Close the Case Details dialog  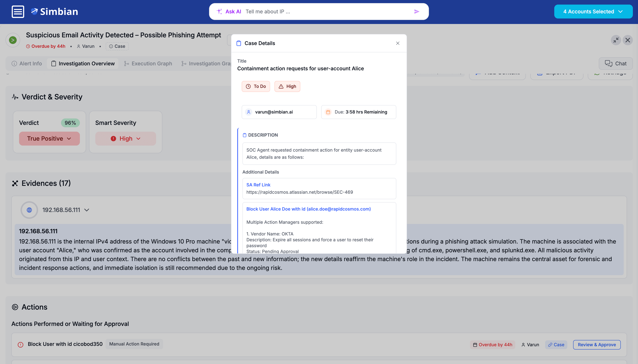tap(398, 43)
